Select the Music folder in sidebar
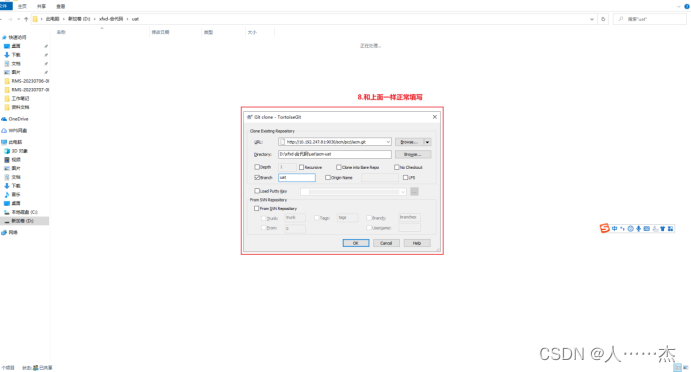This screenshot has height=372, width=691. coord(12,194)
